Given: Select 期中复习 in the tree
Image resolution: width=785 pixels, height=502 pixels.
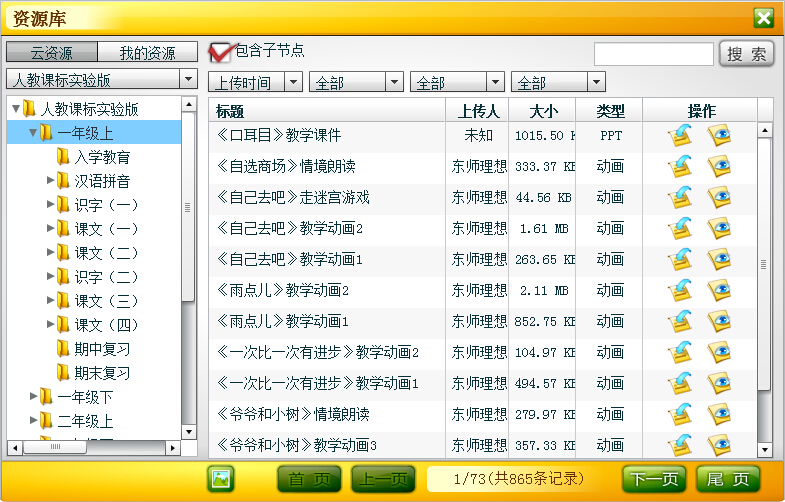Looking at the screenshot, I should 102,349.
